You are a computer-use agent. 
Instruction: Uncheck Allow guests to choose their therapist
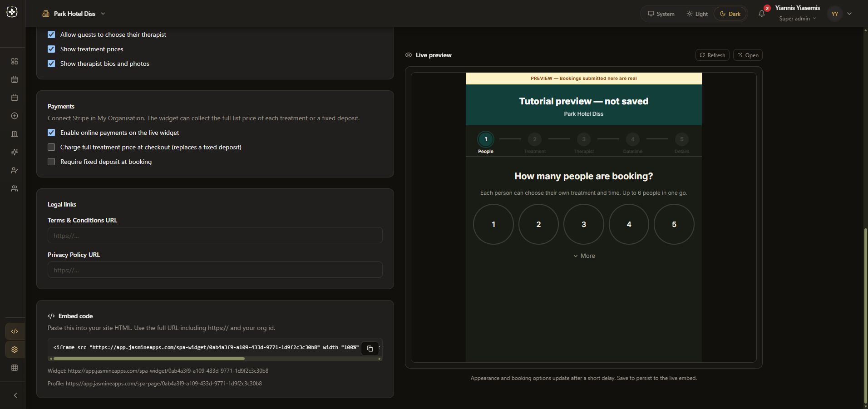(x=51, y=34)
